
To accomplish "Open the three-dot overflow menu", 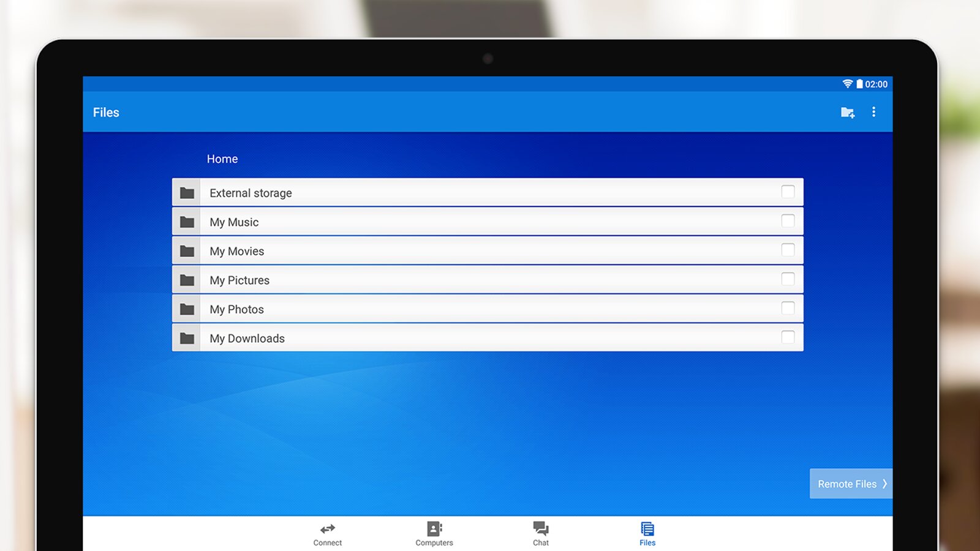I will point(873,112).
